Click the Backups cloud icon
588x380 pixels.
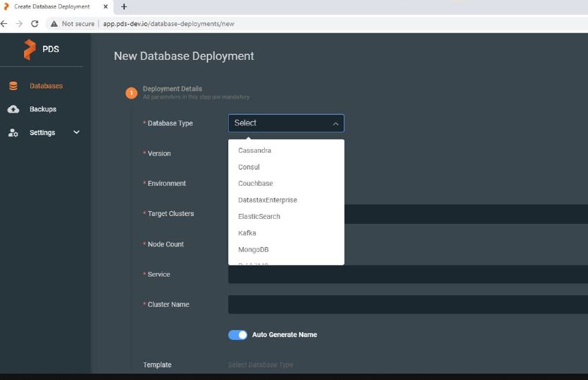(13, 109)
